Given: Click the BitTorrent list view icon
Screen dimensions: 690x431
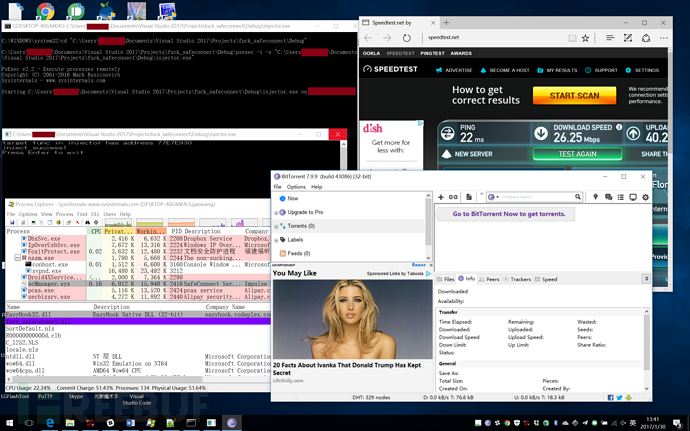Looking at the screenshot, I should tap(620, 197).
